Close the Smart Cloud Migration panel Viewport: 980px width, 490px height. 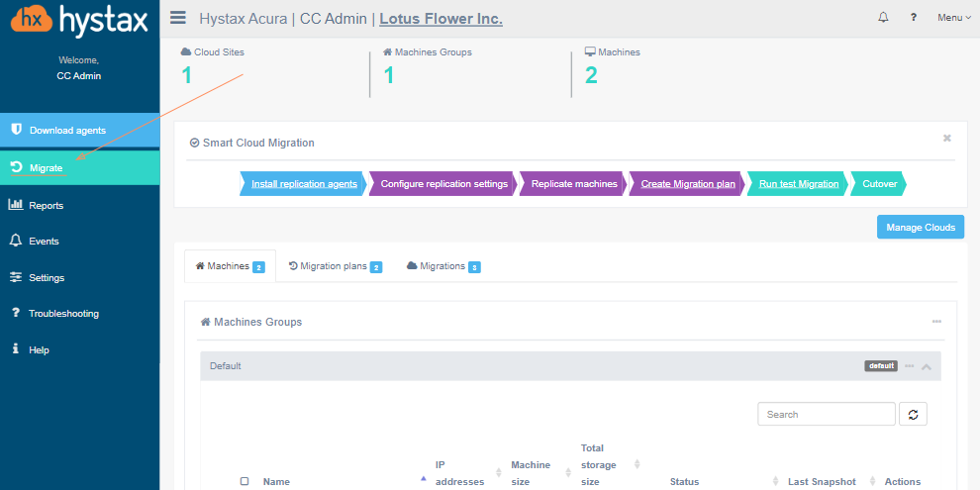[x=946, y=139]
